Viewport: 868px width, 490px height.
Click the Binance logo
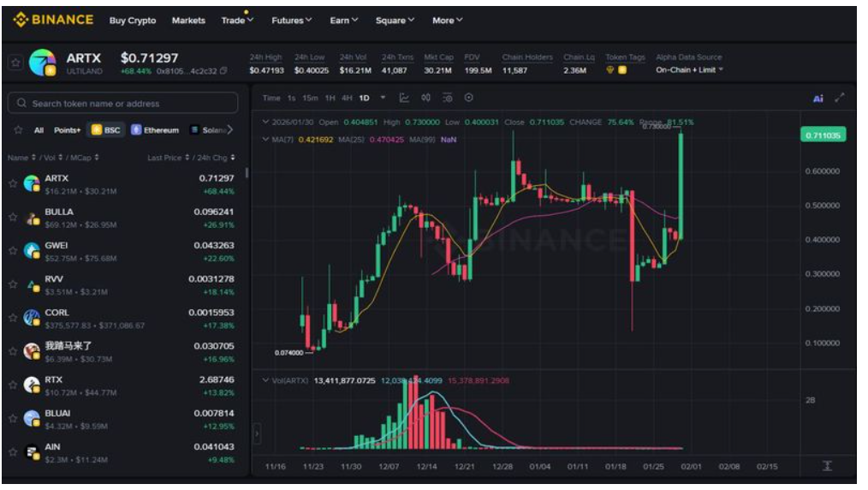53,20
